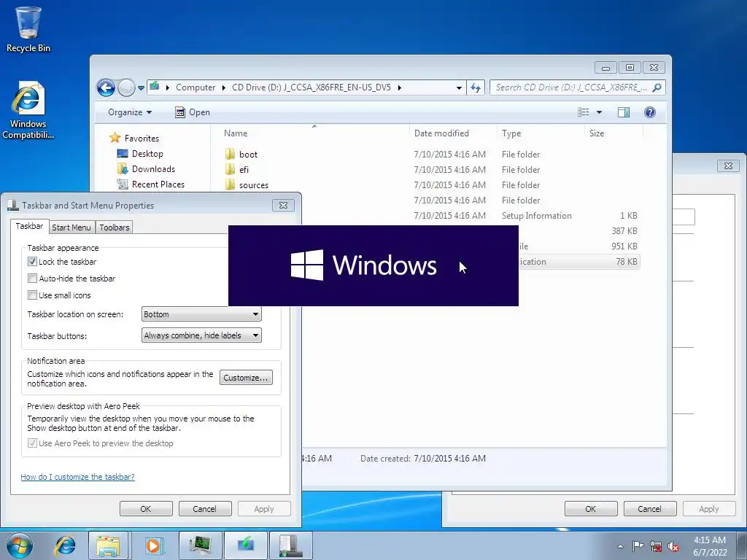Show hidden tray icons arrow

point(620,546)
